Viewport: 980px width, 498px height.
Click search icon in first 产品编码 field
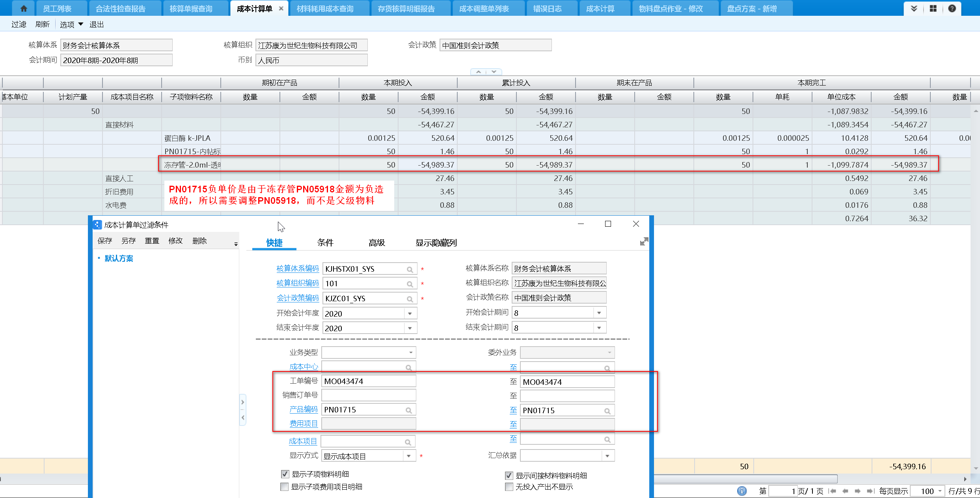tap(409, 410)
